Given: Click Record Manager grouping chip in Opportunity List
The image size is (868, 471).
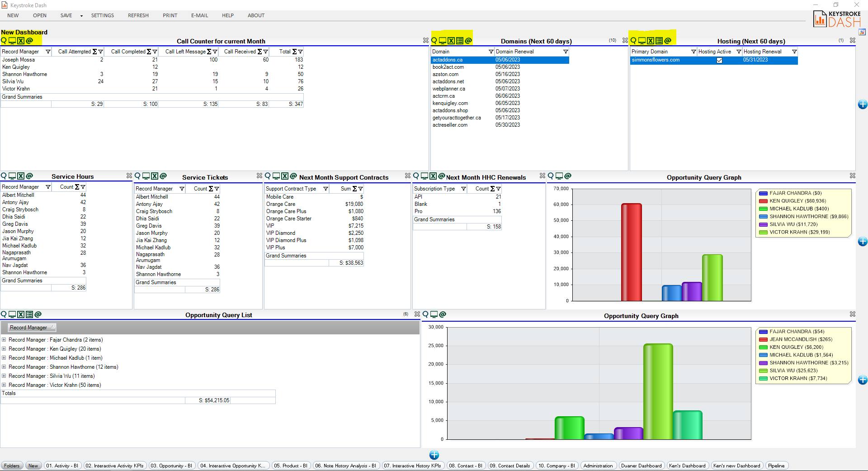Looking at the screenshot, I should click(x=32, y=328).
